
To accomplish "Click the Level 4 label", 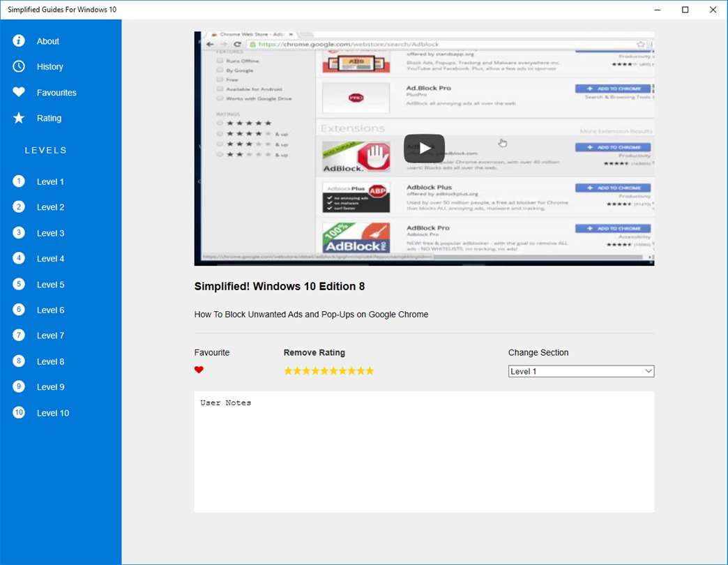I will [x=51, y=259].
